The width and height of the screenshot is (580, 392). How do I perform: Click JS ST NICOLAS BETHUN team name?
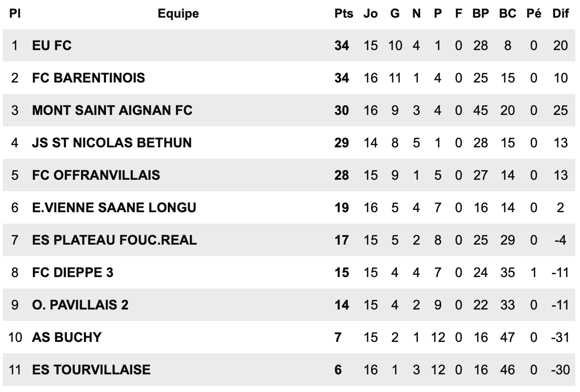click(112, 143)
